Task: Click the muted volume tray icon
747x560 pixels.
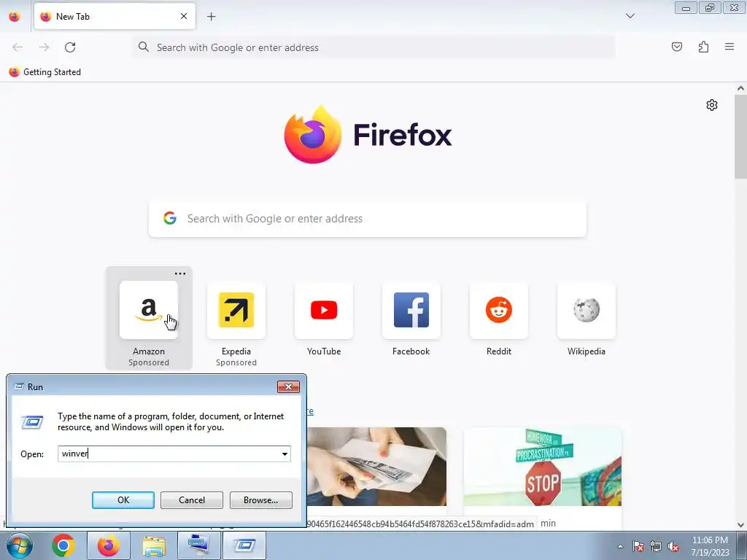Action: (673, 546)
